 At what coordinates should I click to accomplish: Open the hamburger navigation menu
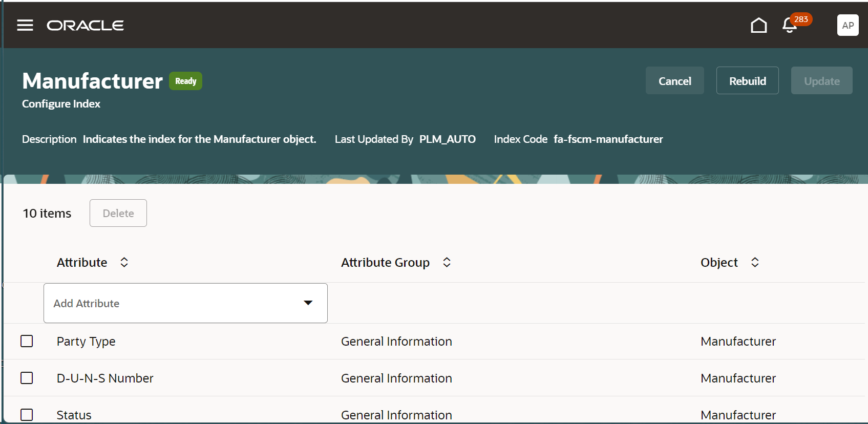coord(25,25)
